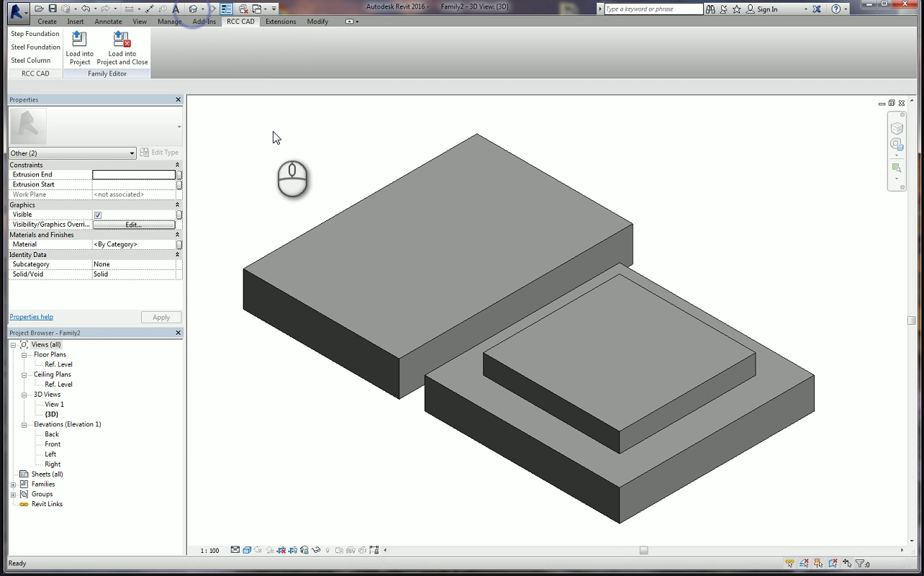The height and width of the screenshot is (576, 924).
Task: Open the Sign In dropdown arrow
Action: pos(805,9)
